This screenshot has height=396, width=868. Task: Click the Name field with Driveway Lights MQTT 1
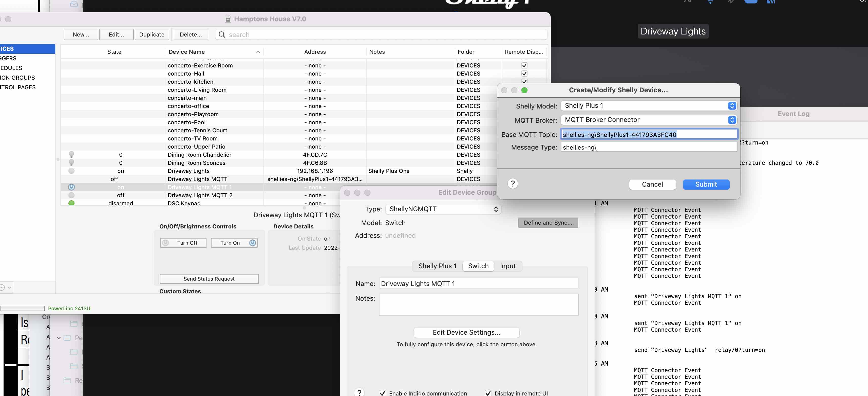[479, 284]
